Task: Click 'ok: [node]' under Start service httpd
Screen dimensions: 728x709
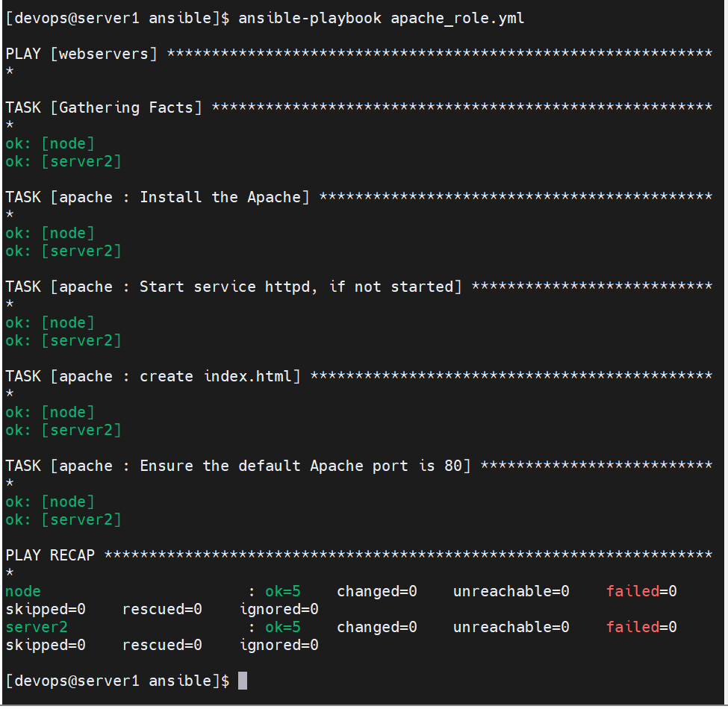Action: tap(50, 322)
